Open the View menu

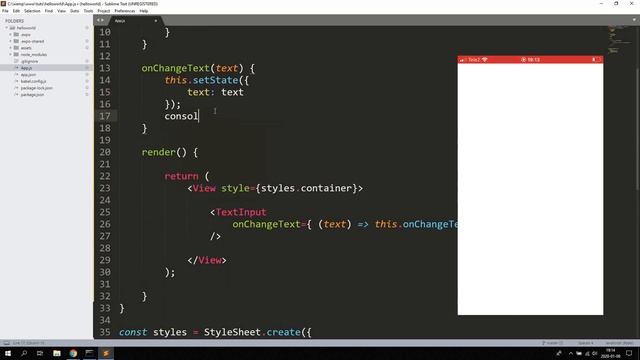tap(61, 11)
